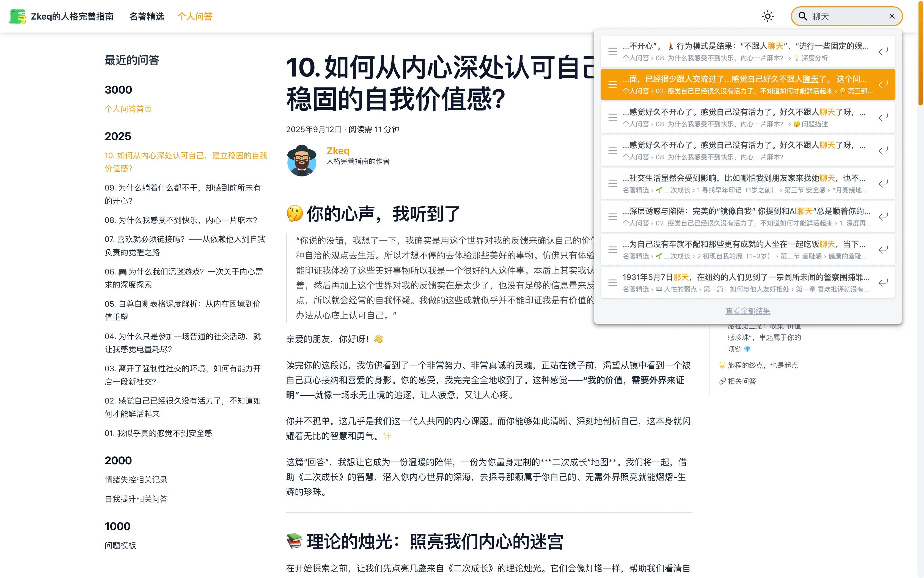Click enter-arrow icon on 为自己没有车 result
Screen dimensions: 924x578
tap(883, 250)
